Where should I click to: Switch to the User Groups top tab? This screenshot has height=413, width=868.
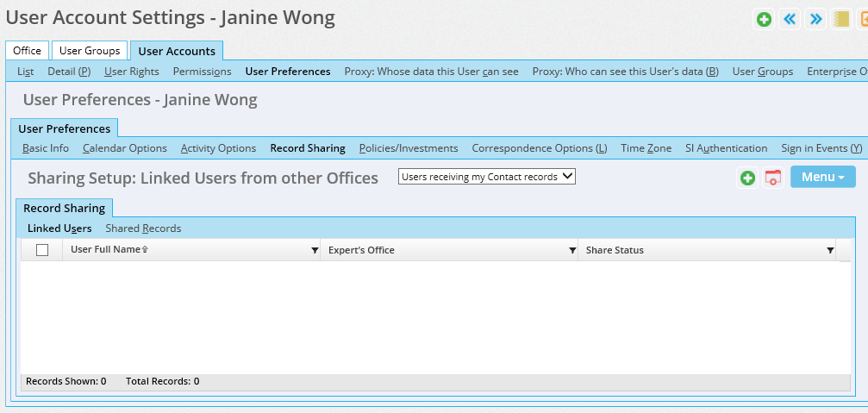pos(90,50)
